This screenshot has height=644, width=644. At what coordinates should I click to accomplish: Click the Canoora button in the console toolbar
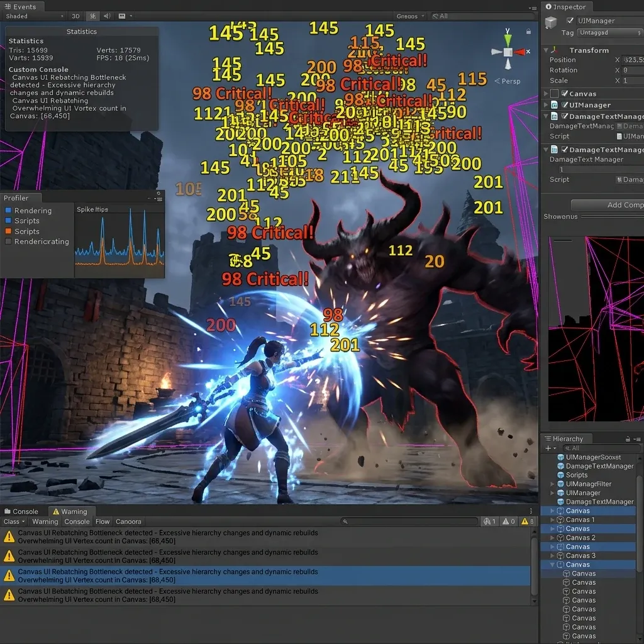pyautogui.click(x=128, y=521)
